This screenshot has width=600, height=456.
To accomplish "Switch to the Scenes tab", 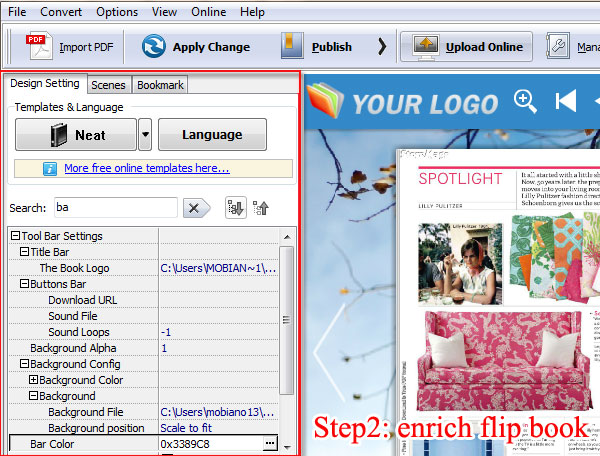I will tap(108, 85).
